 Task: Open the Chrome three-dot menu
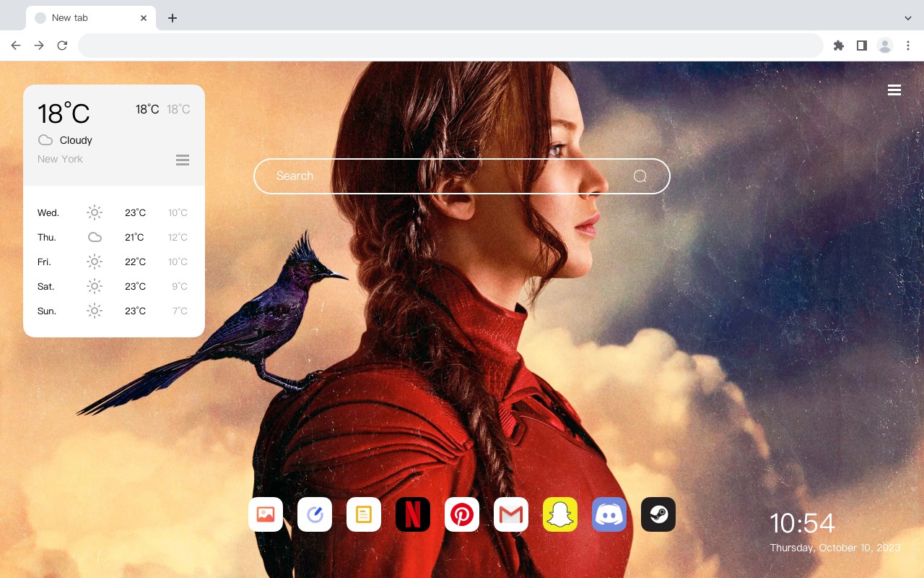point(908,46)
